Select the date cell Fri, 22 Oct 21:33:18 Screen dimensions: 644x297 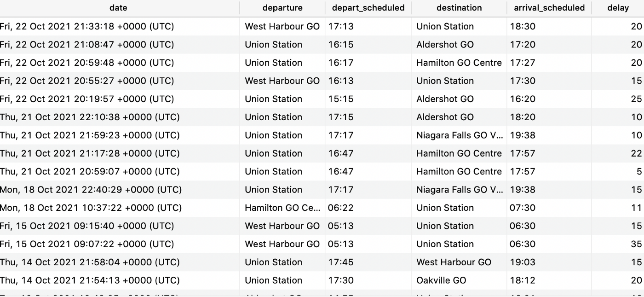point(87,26)
